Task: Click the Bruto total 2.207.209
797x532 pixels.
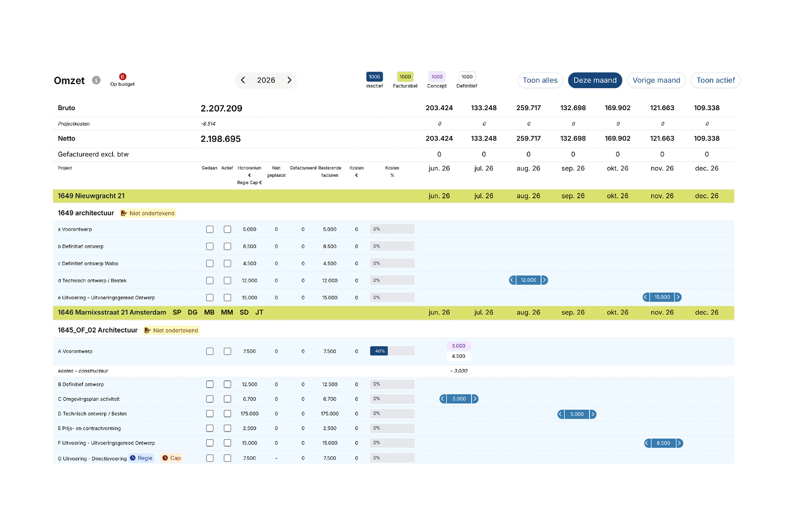Action: pyautogui.click(x=221, y=108)
